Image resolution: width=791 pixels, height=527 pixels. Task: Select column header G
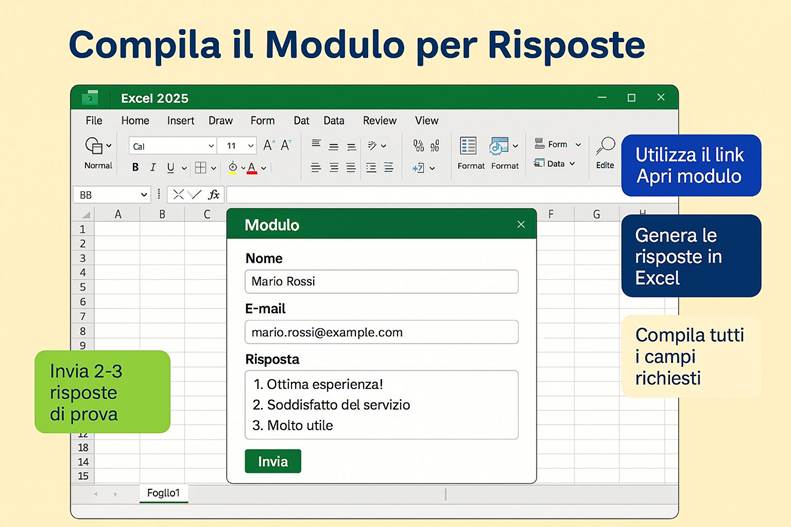[596, 214]
